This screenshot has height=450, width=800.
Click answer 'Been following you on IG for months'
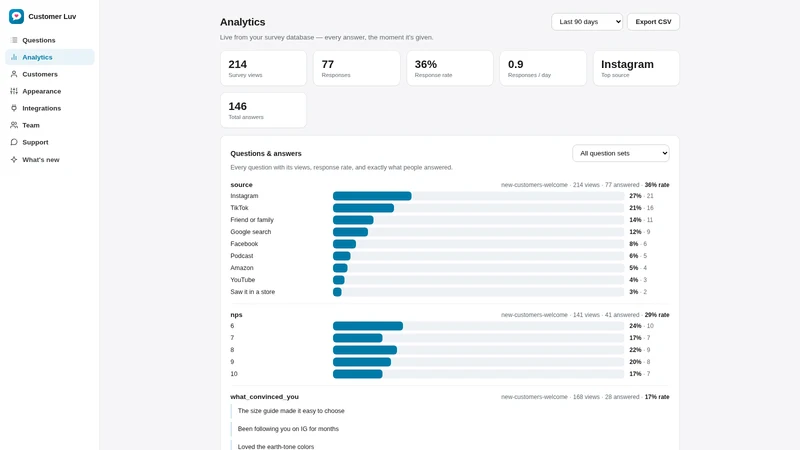(288, 429)
